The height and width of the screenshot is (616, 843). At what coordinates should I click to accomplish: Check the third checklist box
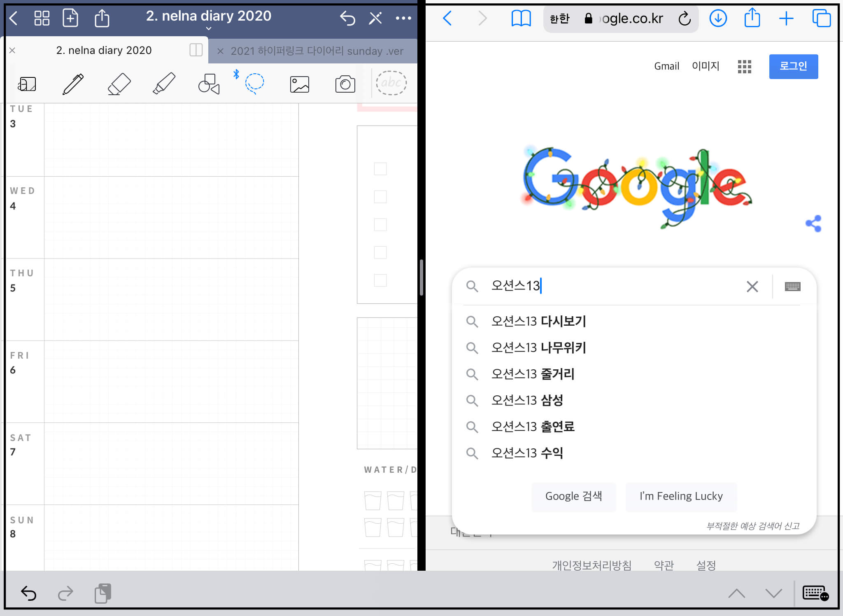tap(380, 224)
